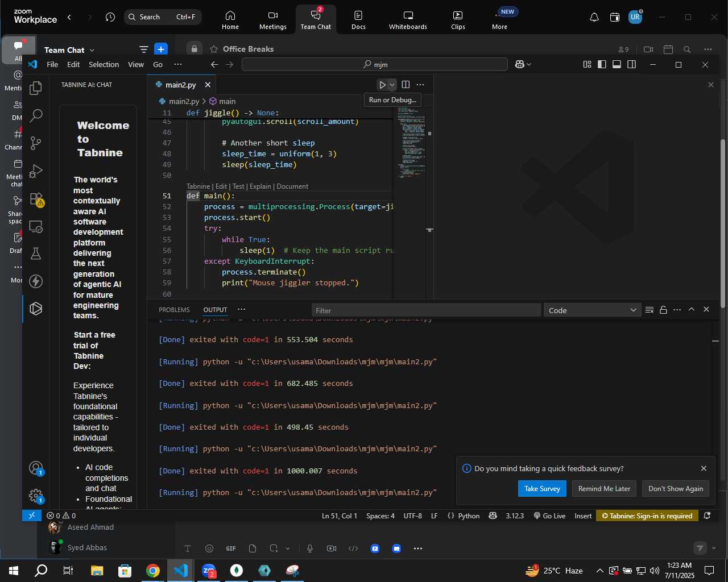Click Take Survey button
This screenshot has width=728, height=582.
tap(542, 489)
